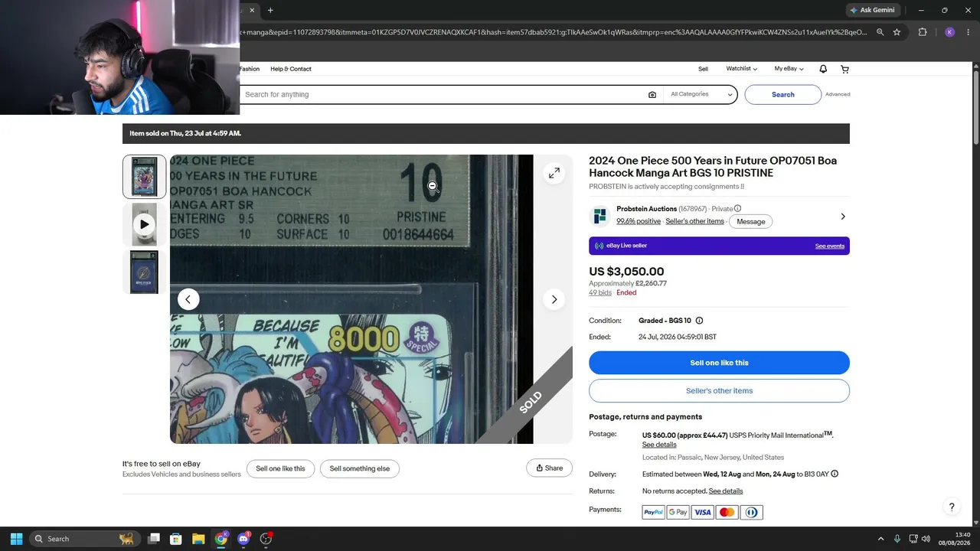Select the Mastercard payment icon
980x551 pixels.
tap(727, 513)
